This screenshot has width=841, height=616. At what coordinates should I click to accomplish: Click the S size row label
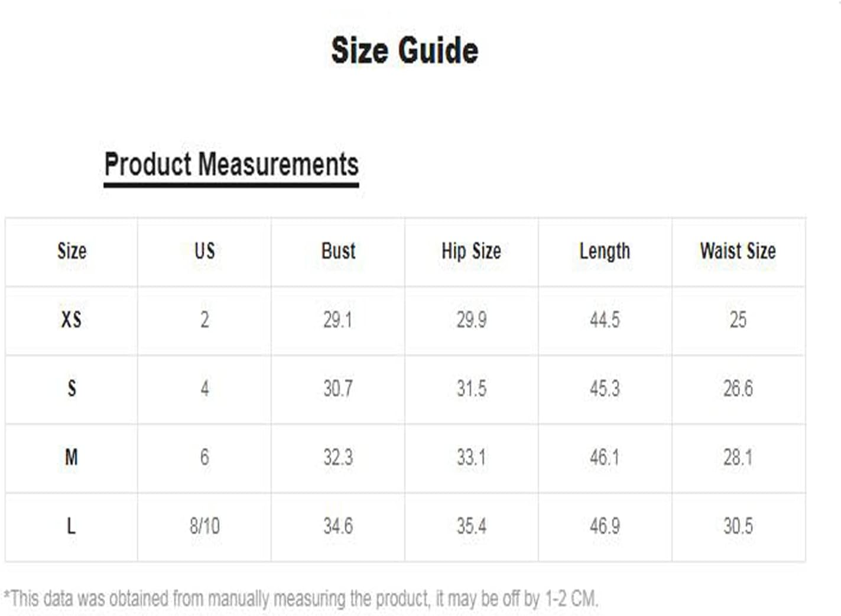(x=72, y=389)
